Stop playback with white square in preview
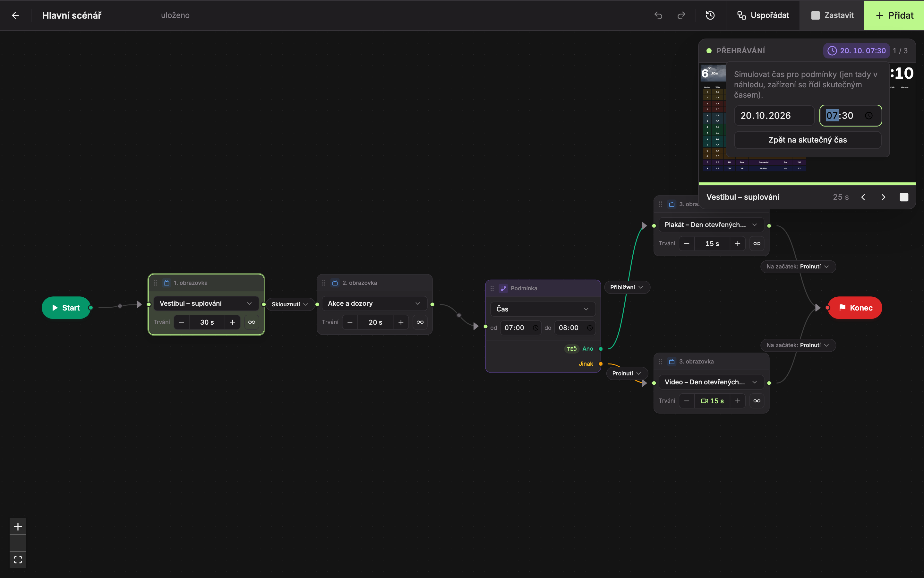 (x=904, y=197)
